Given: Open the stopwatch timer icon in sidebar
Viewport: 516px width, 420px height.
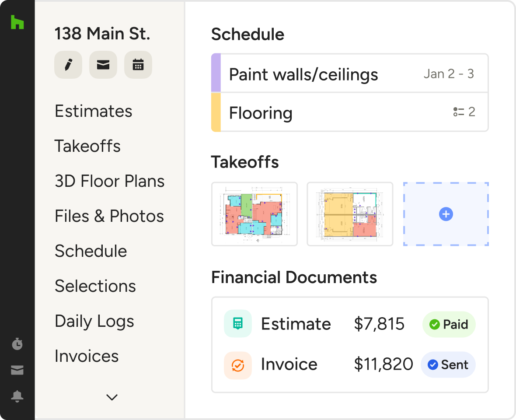Looking at the screenshot, I should [x=17, y=344].
